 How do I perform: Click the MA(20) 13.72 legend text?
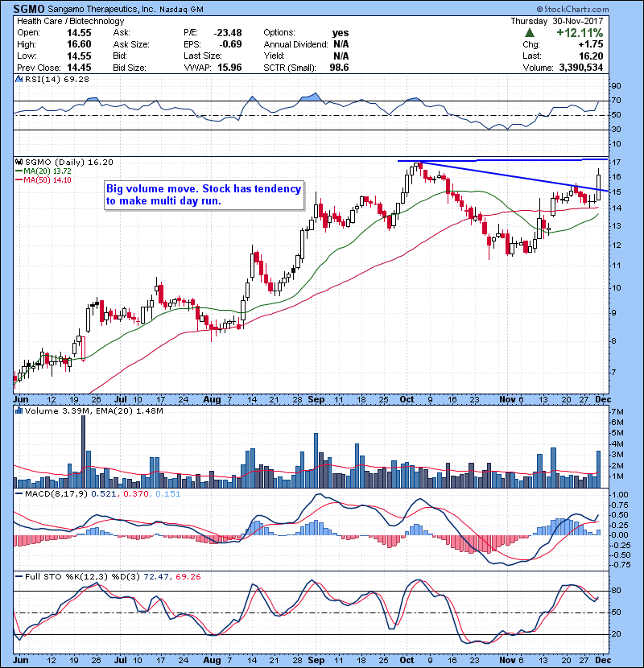tap(47, 171)
